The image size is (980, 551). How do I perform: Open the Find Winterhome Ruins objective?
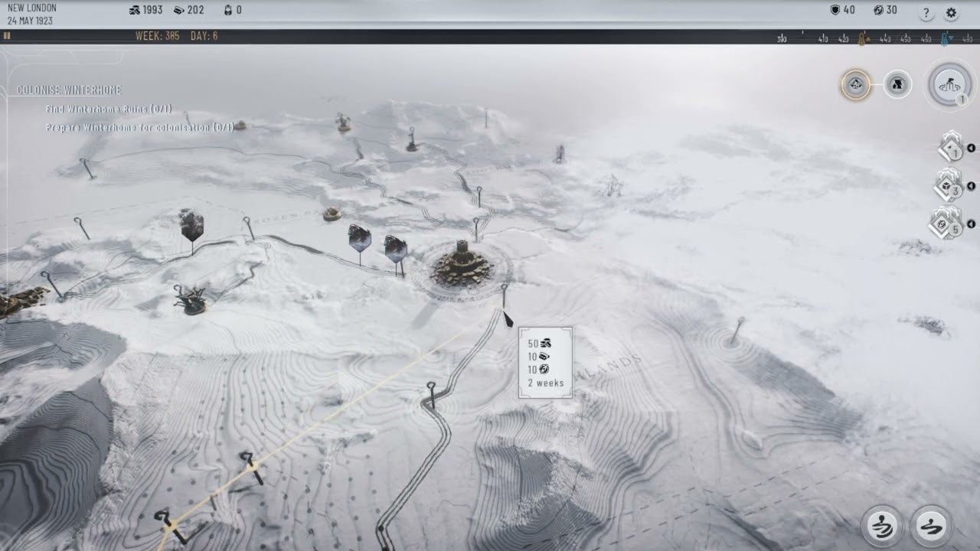108,109
